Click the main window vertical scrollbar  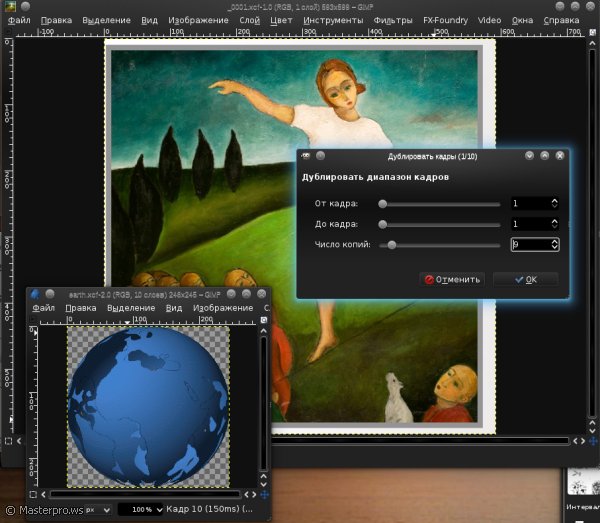pyautogui.click(x=592, y=233)
